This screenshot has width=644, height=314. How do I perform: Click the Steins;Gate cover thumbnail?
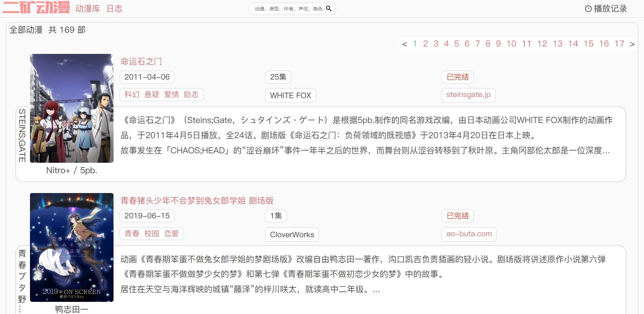[x=72, y=108]
